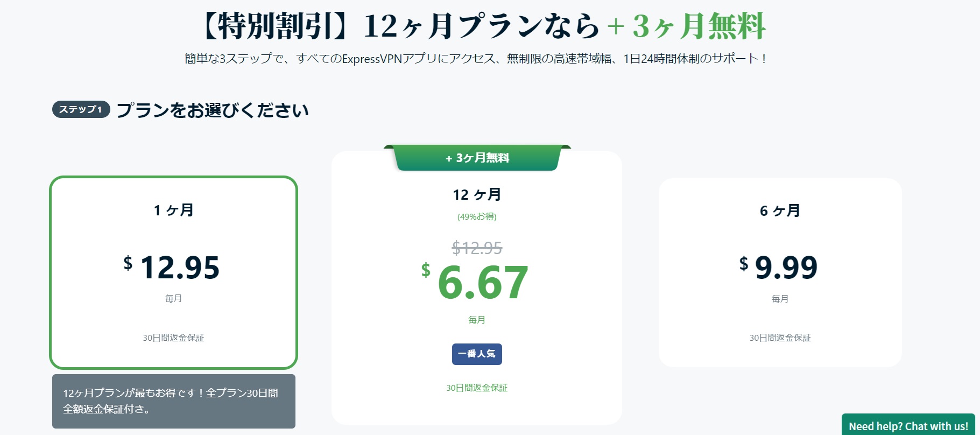
Task: Click the 一番人気 badge
Action: point(477,354)
